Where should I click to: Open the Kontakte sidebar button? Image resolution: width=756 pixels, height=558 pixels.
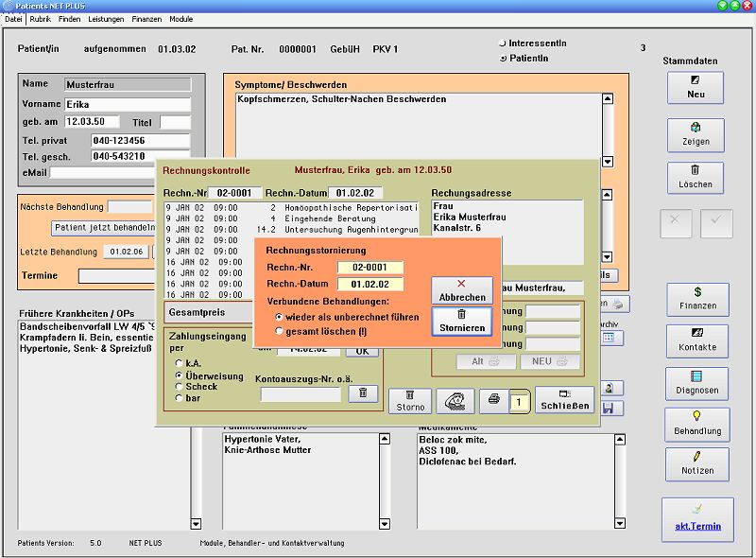[x=697, y=340]
